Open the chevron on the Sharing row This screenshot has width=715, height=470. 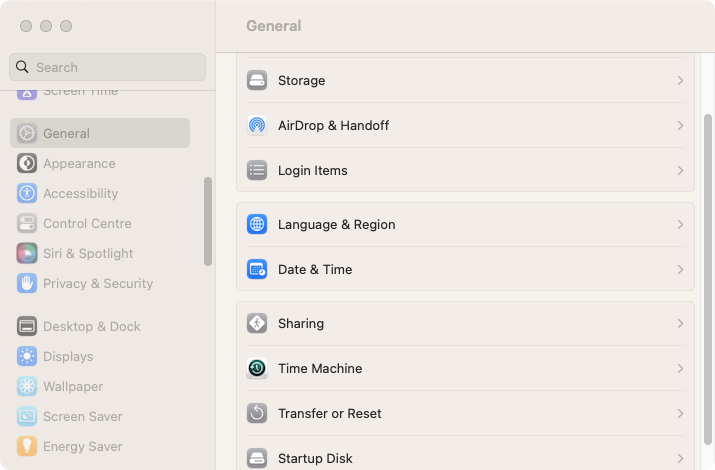coord(680,324)
